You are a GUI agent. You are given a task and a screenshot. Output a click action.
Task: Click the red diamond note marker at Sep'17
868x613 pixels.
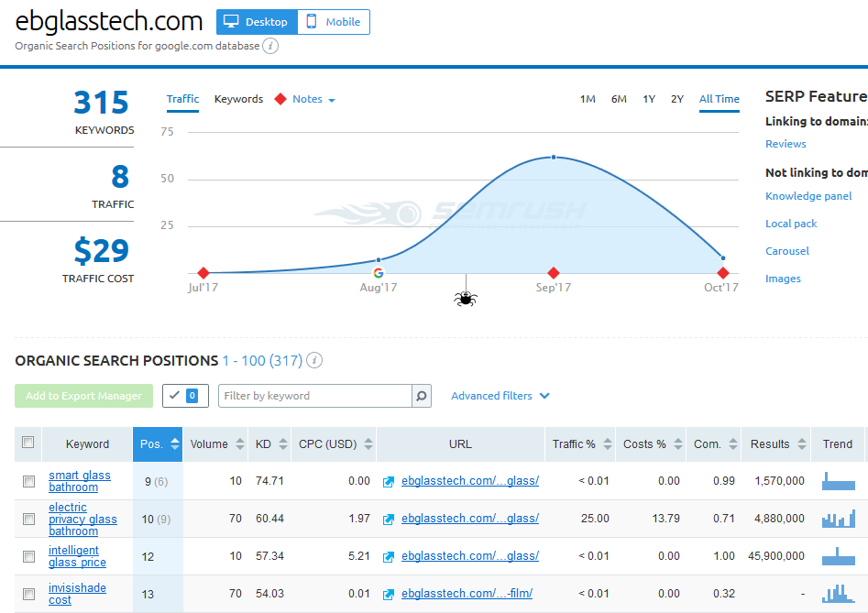(x=553, y=273)
